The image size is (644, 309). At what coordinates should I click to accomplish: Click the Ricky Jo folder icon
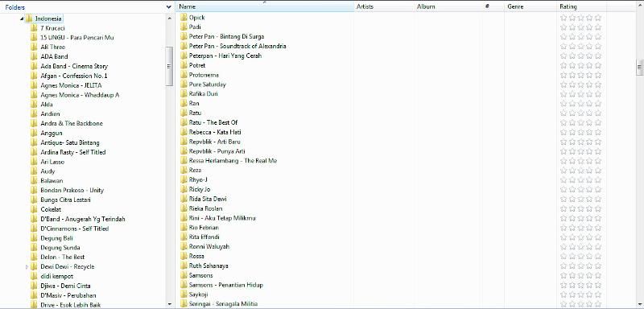coord(184,189)
